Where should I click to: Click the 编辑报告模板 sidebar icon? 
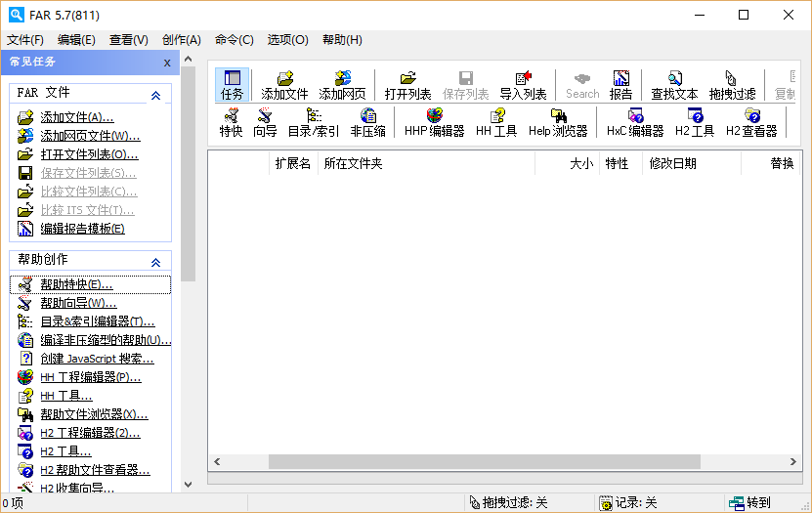click(25, 229)
